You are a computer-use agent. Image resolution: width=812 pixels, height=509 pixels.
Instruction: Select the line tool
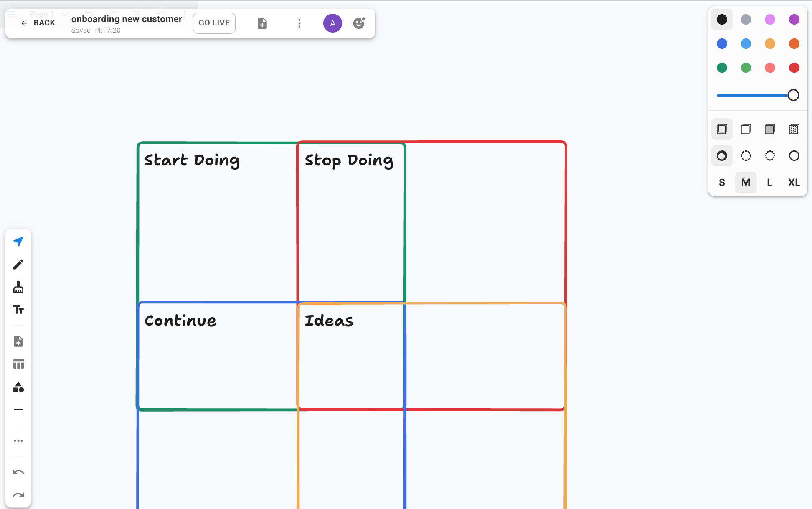coord(18,410)
